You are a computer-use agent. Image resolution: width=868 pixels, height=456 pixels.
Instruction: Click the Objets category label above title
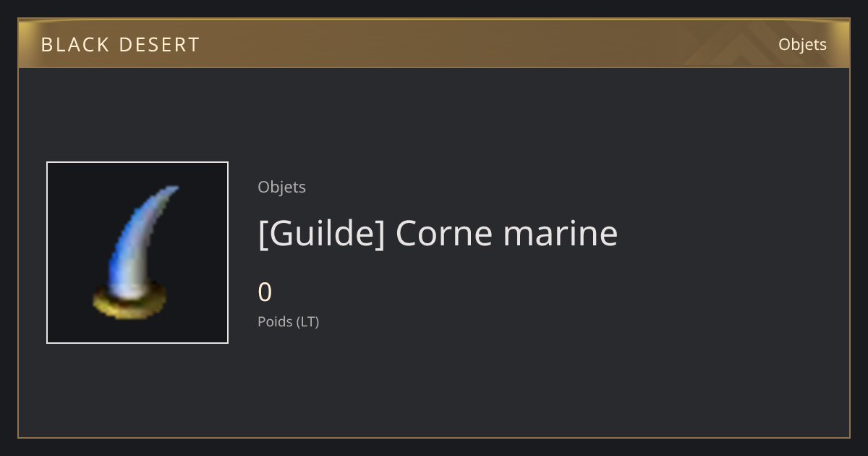tap(281, 187)
